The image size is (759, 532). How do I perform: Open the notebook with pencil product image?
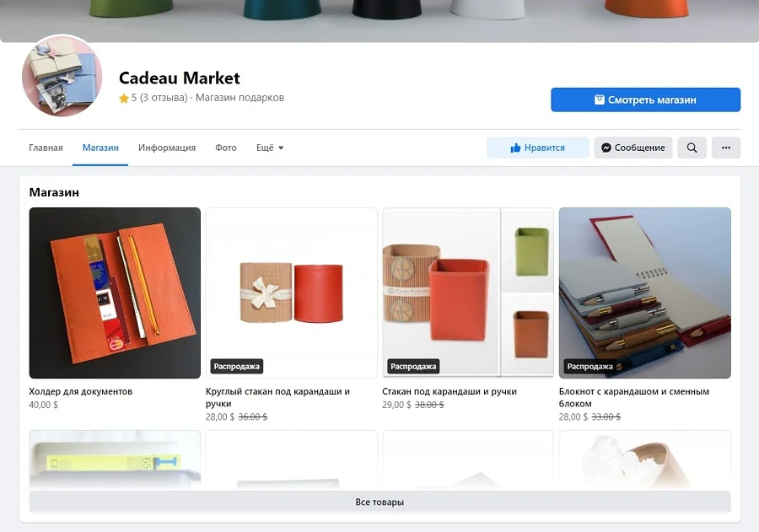point(645,293)
